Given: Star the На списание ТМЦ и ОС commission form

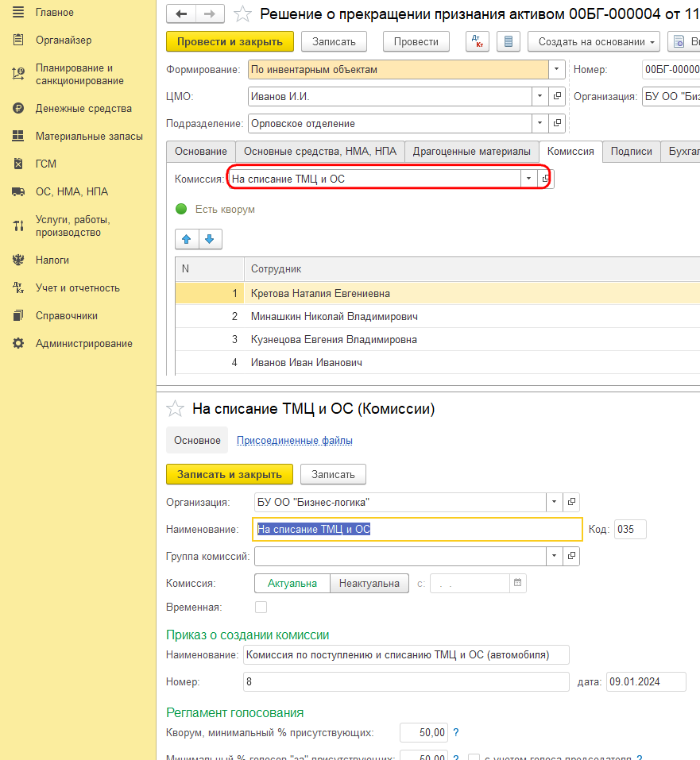Looking at the screenshot, I should click(175, 409).
